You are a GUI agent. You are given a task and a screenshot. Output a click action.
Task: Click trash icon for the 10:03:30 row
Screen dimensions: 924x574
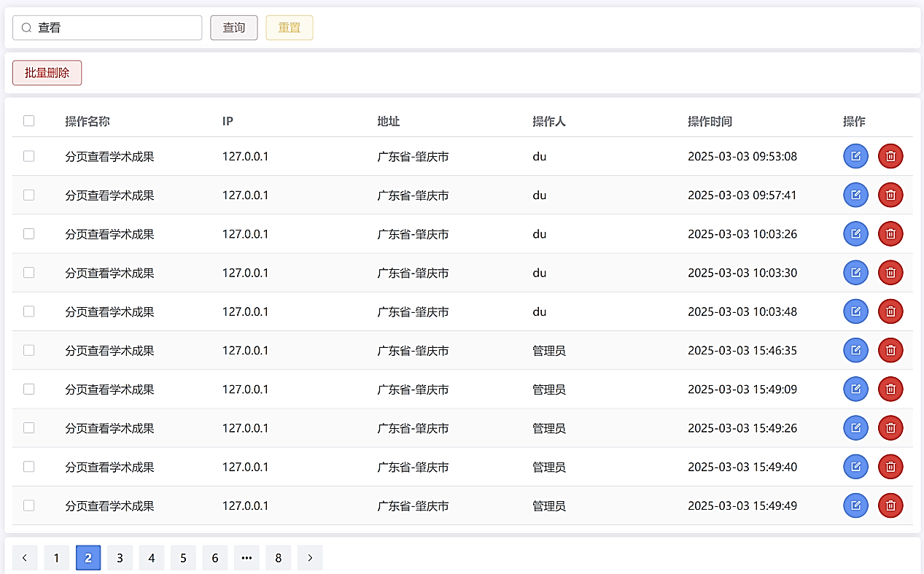[x=890, y=273]
